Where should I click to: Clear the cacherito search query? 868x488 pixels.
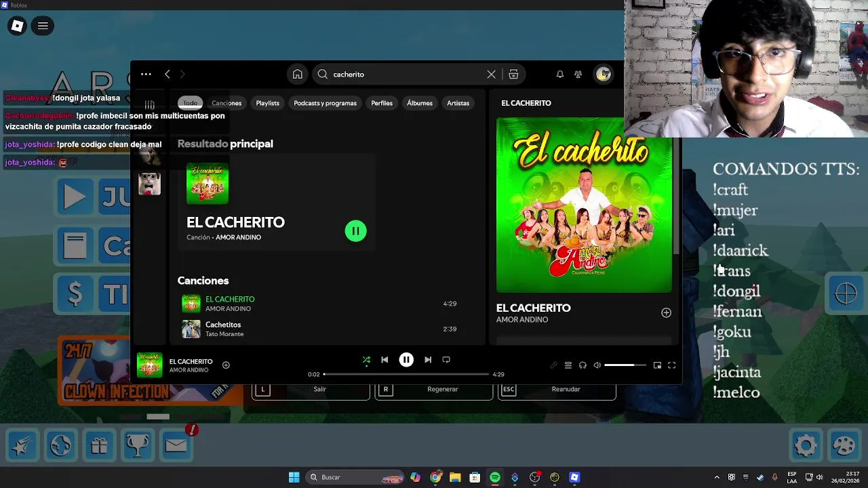coord(491,75)
